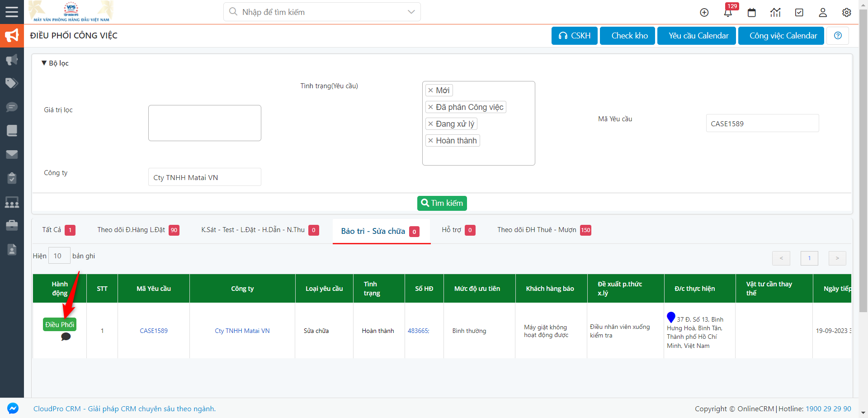
Task: Remove the 'Hoàn thành' filter tag
Action: [x=430, y=141]
